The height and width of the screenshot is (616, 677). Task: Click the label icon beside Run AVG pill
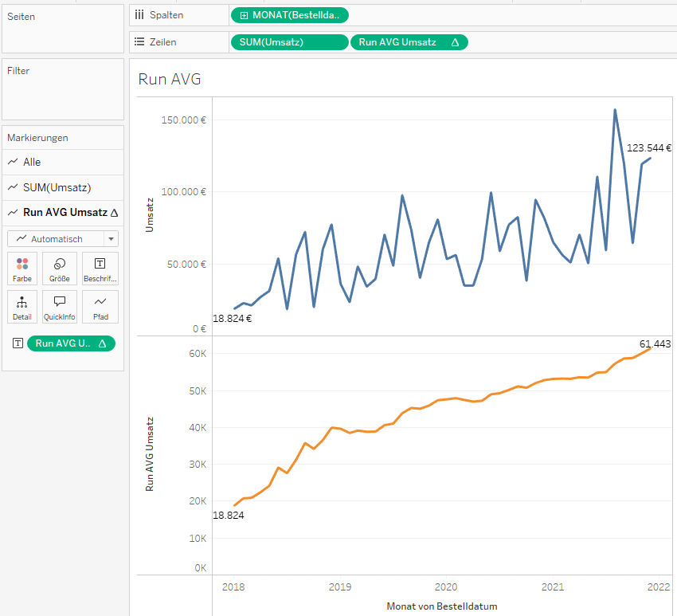(x=18, y=343)
